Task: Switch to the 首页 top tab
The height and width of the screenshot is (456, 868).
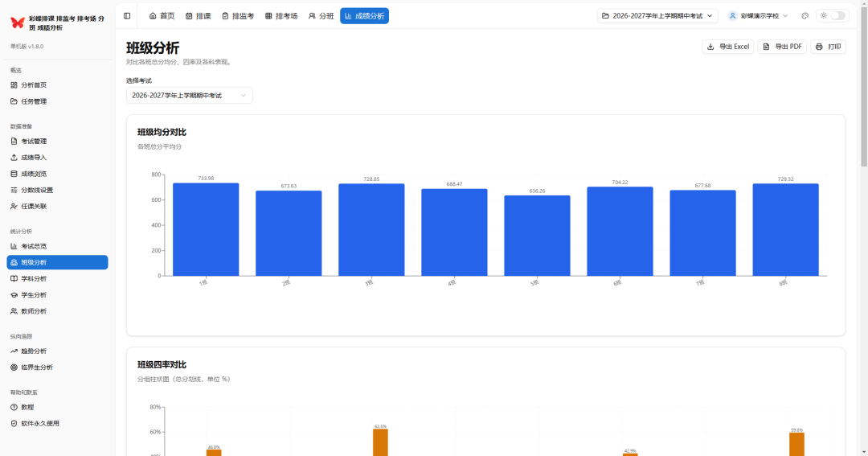Action: [162, 16]
